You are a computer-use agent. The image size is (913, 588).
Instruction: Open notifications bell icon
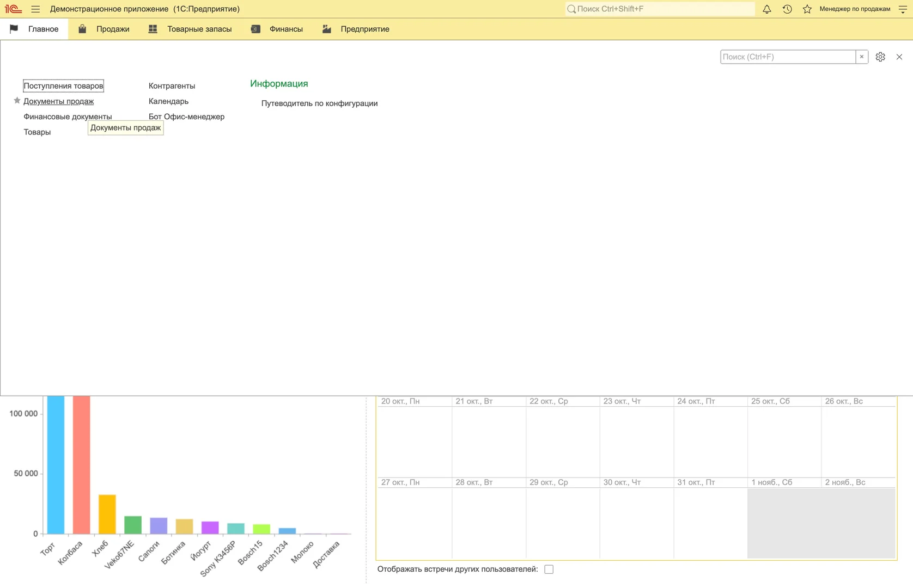[766, 9]
